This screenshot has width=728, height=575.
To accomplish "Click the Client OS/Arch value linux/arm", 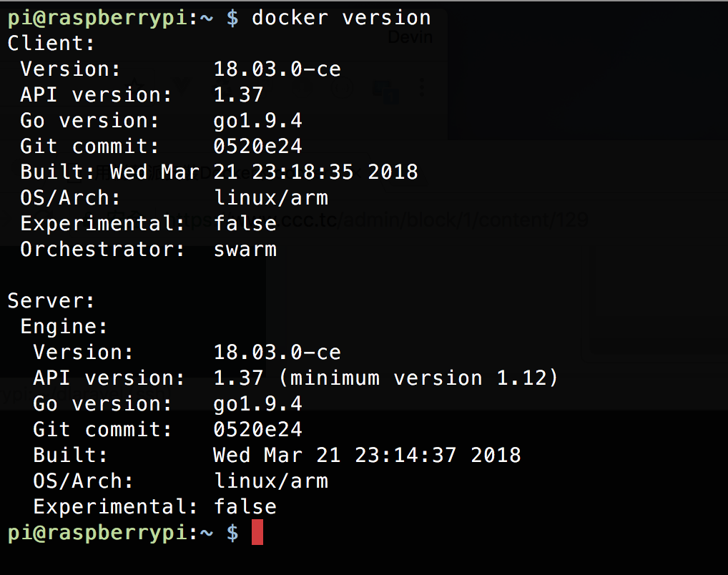I will (x=271, y=198).
